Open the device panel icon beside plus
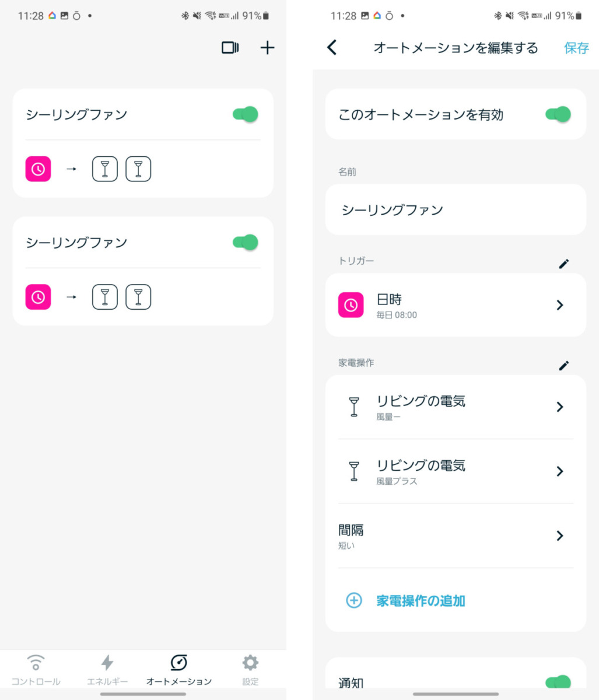The width and height of the screenshot is (599, 700). point(230,48)
